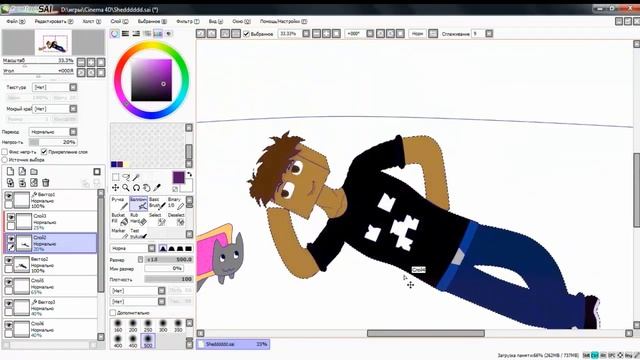Open the Файл menu

[x=16, y=21]
